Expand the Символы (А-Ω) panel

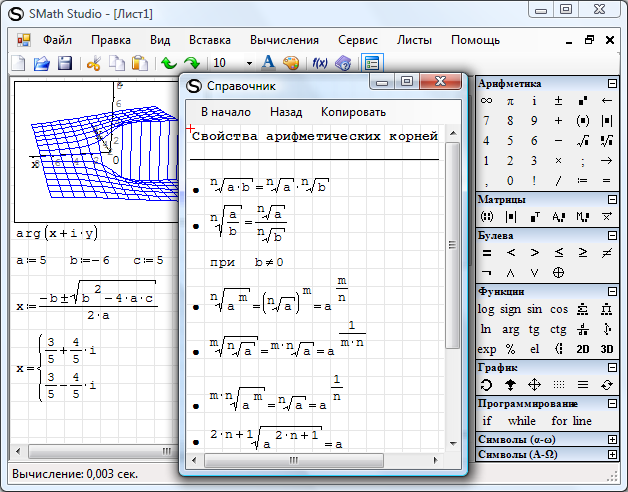612,454
